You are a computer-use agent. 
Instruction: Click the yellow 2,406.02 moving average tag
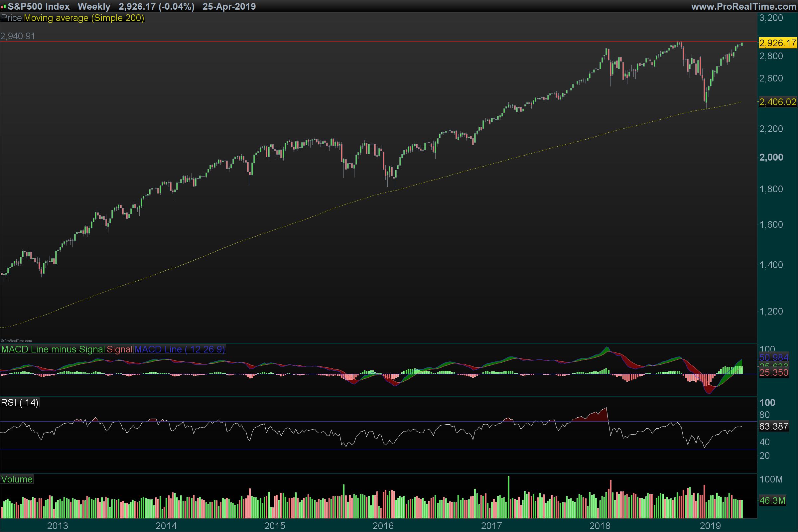tap(777, 102)
